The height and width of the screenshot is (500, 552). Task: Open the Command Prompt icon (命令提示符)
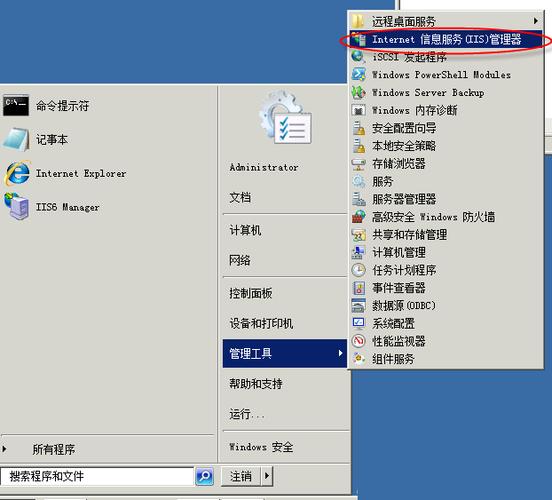coord(16,105)
